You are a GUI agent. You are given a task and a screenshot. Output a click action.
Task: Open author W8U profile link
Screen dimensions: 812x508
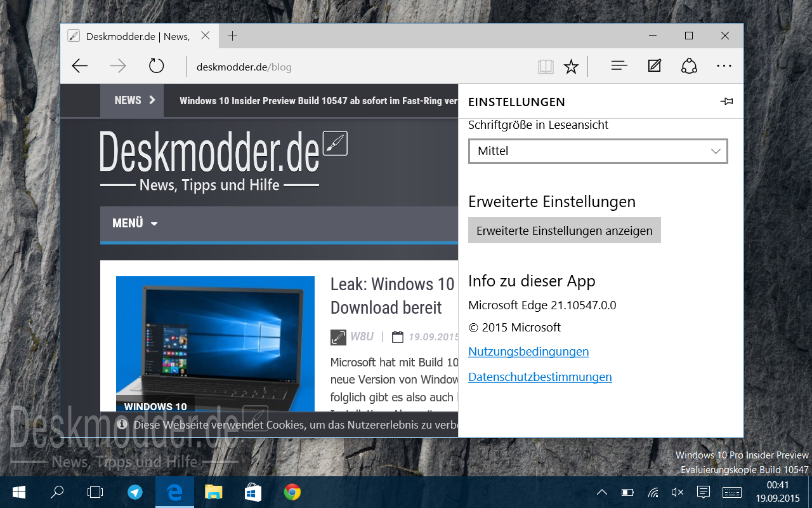coord(362,337)
